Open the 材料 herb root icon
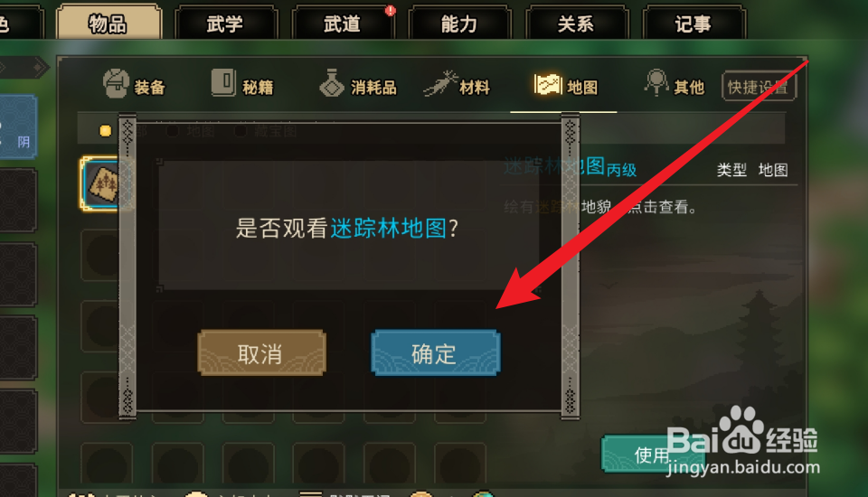The width and height of the screenshot is (868, 497). (440, 83)
